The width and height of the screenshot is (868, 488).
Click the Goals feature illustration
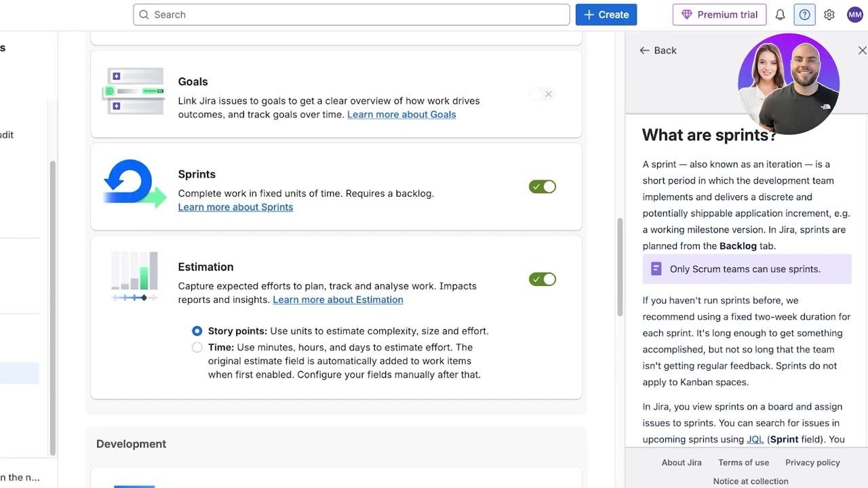pos(134,91)
